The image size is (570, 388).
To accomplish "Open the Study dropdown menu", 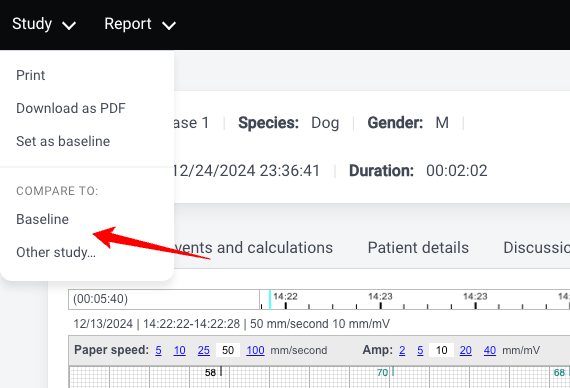I will 44,24.
